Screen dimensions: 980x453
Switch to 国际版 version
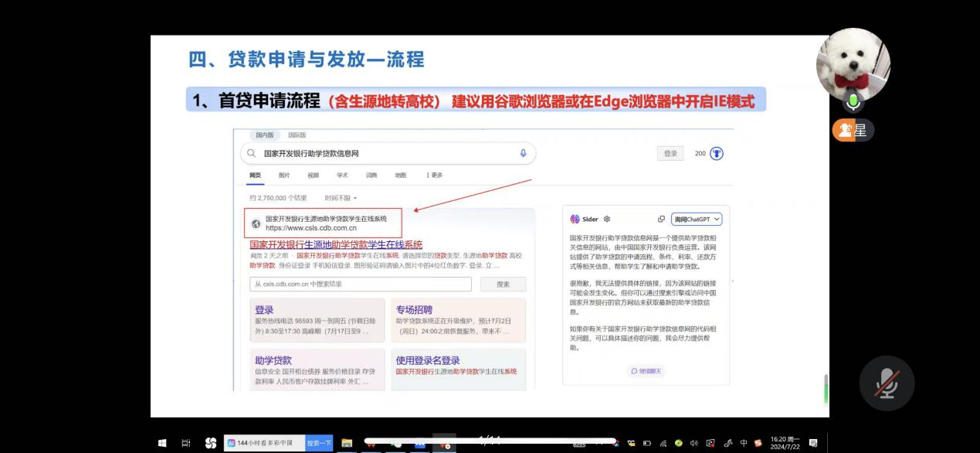(297, 135)
